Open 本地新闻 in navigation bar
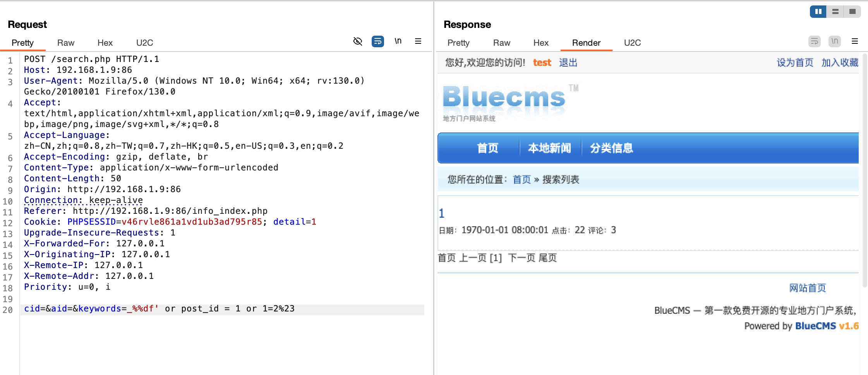Image resolution: width=868 pixels, height=375 pixels. 550,148
